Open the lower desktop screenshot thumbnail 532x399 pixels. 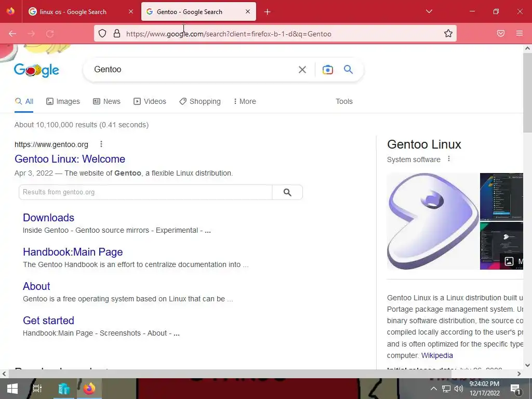pos(501,246)
